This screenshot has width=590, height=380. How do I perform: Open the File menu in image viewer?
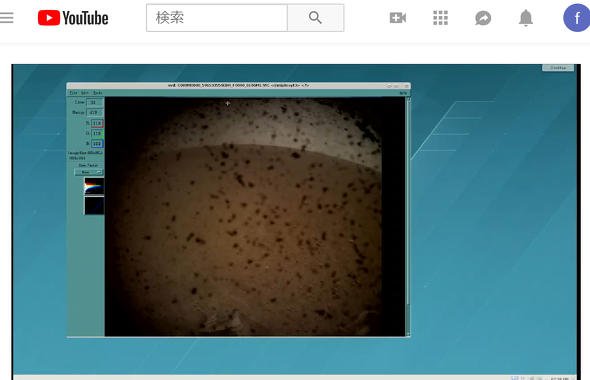point(73,93)
